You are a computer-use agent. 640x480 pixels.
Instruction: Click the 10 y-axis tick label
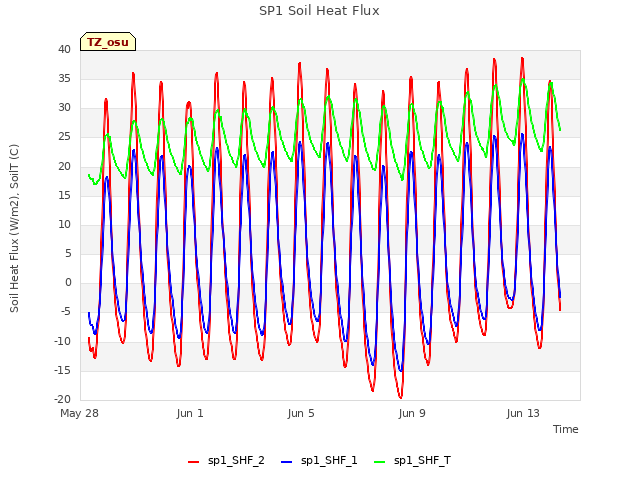tap(64, 225)
